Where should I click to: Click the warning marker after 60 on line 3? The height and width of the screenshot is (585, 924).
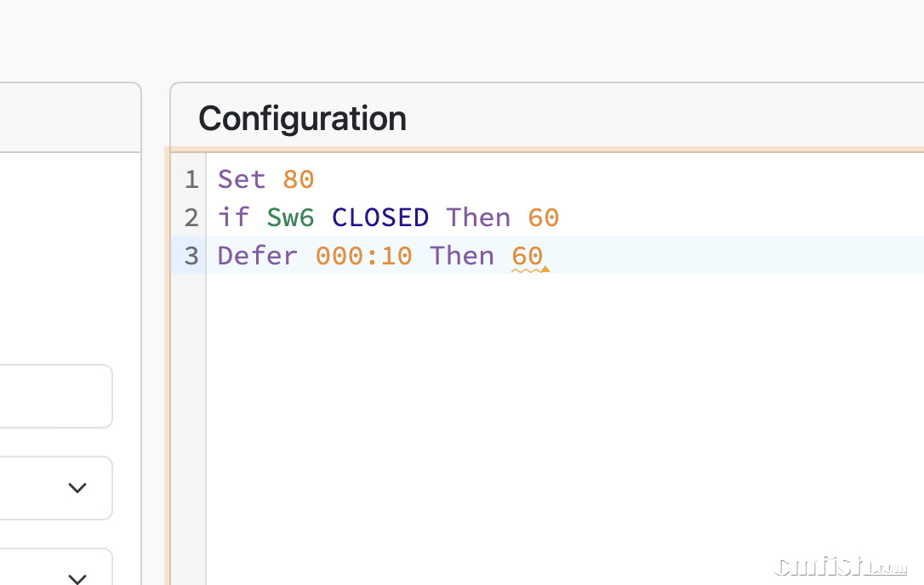coord(545,269)
